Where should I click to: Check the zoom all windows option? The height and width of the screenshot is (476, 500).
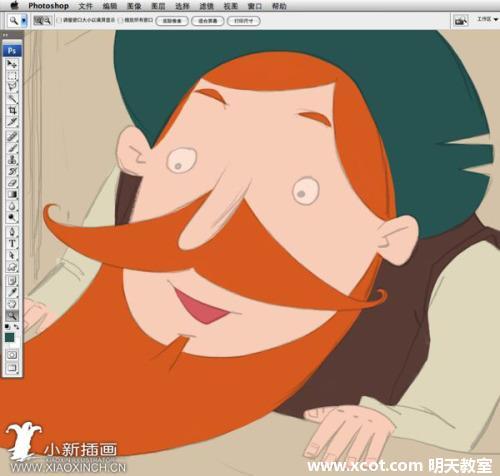(x=121, y=21)
